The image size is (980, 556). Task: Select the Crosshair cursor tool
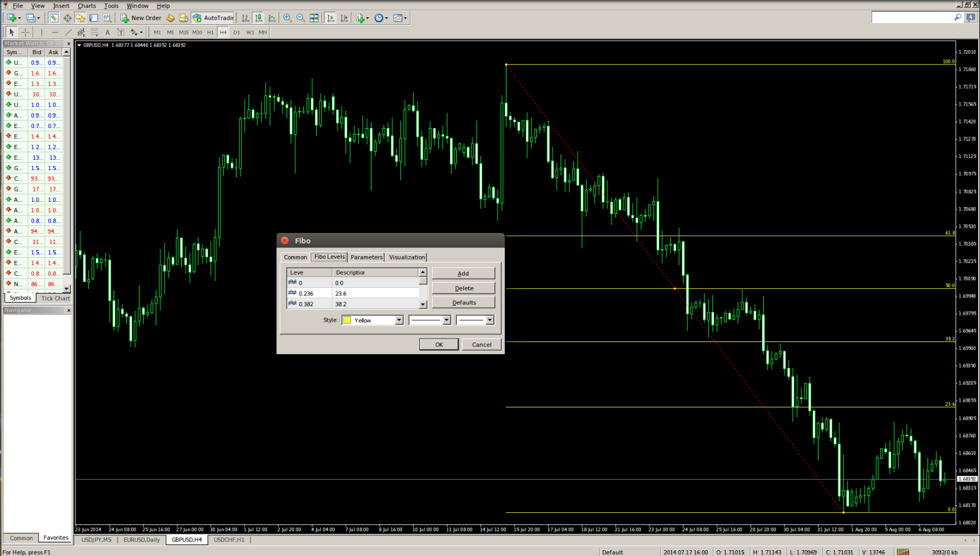25,32
